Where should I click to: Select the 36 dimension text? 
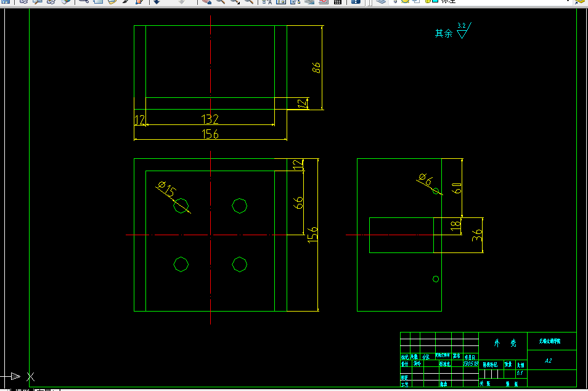point(476,235)
